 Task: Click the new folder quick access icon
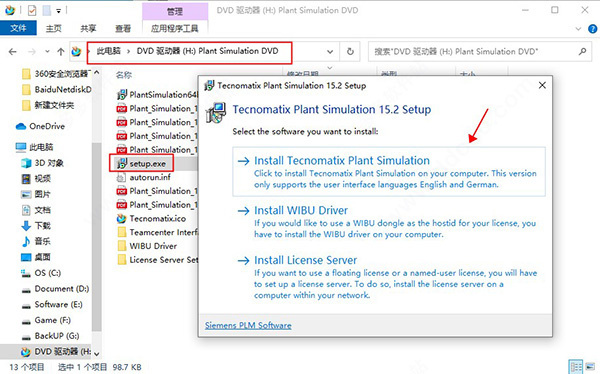pos(47,11)
